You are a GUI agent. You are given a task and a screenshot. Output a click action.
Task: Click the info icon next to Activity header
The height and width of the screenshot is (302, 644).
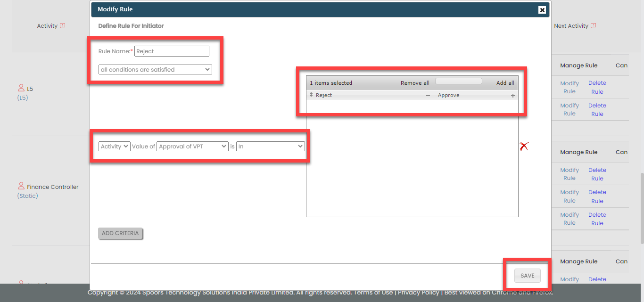[62, 26]
